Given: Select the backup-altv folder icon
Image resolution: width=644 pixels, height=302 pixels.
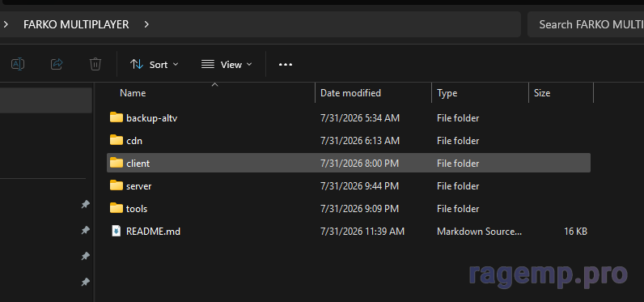Looking at the screenshot, I should 117,117.
